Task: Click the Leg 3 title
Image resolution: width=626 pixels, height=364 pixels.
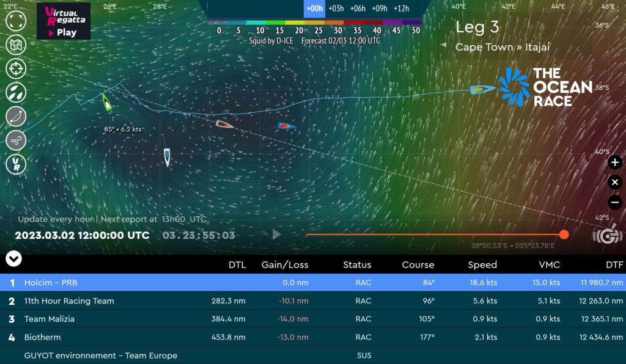Action: tap(477, 27)
